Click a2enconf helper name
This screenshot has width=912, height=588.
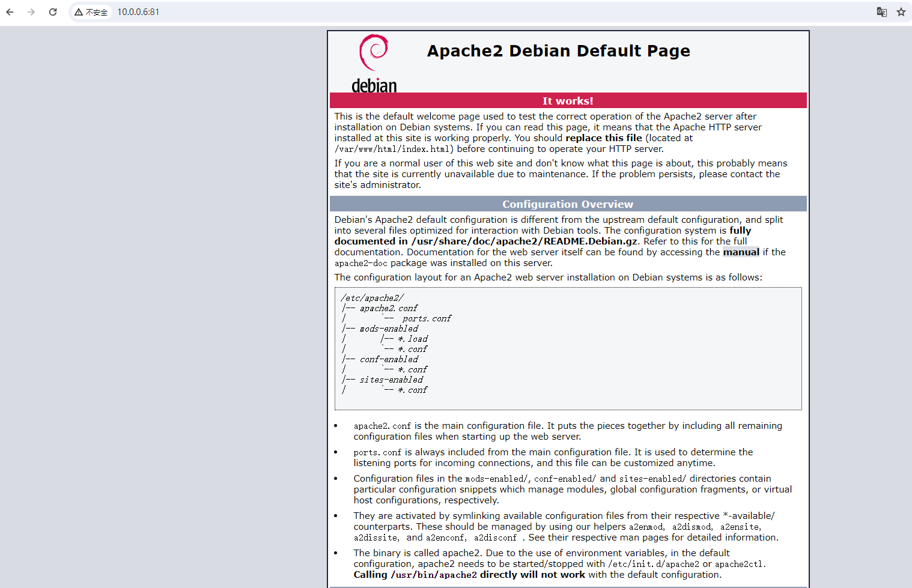(445, 538)
